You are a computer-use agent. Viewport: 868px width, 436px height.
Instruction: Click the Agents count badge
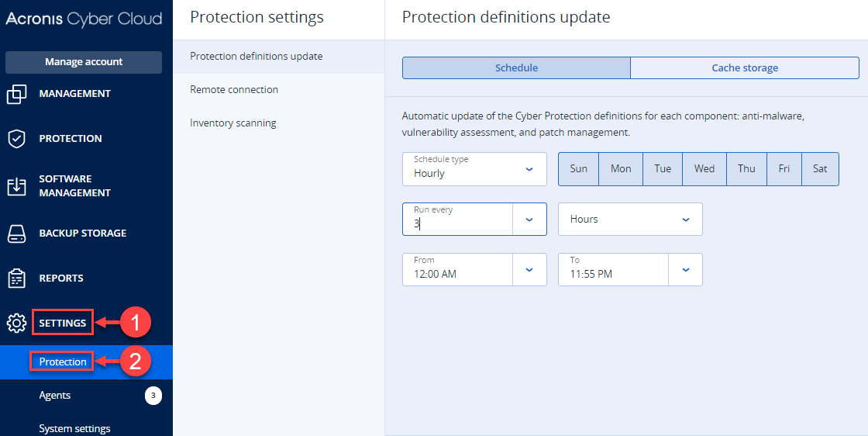pos(153,396)
